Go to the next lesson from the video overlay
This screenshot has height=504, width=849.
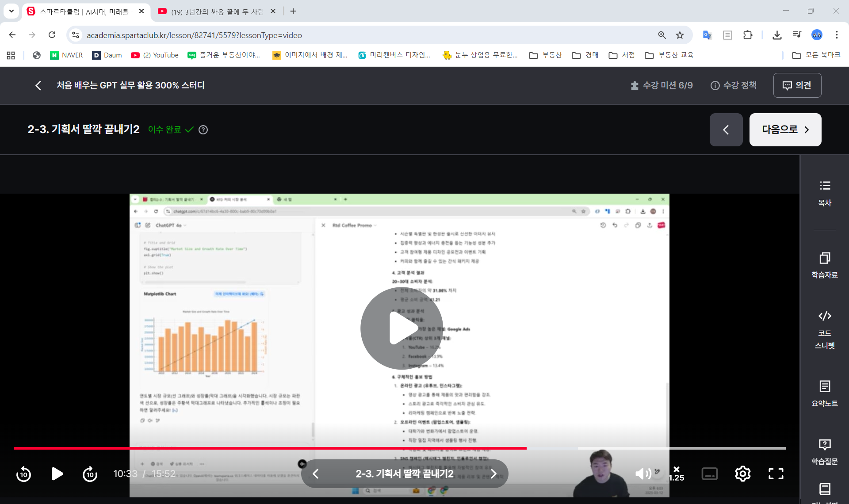(493, 474)
